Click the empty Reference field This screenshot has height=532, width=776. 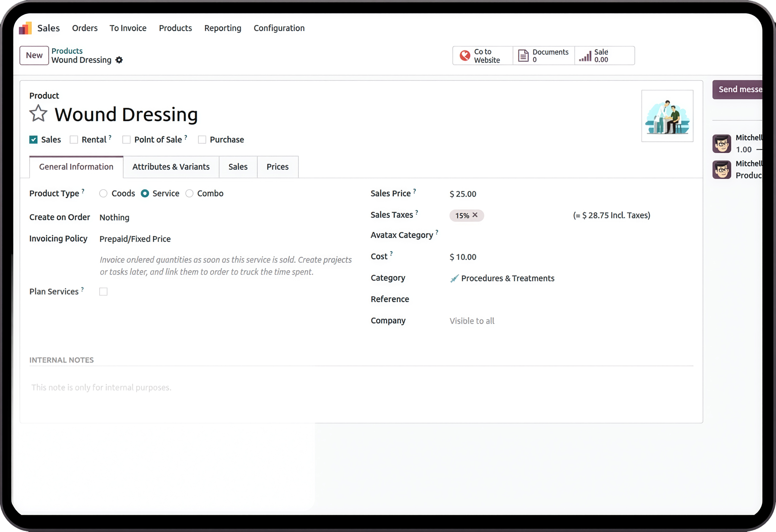pyautogui.click(x=571, y=299)
